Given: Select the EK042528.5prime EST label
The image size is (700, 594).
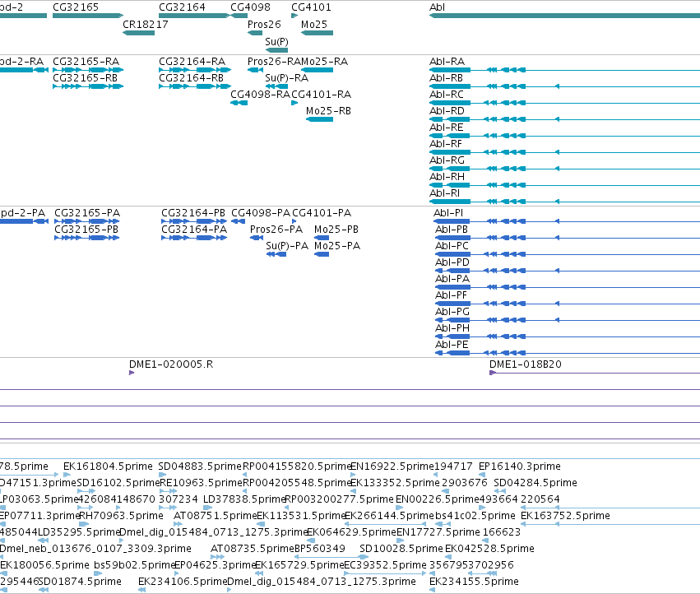Looking at the screenshot, I should [489, 549].
